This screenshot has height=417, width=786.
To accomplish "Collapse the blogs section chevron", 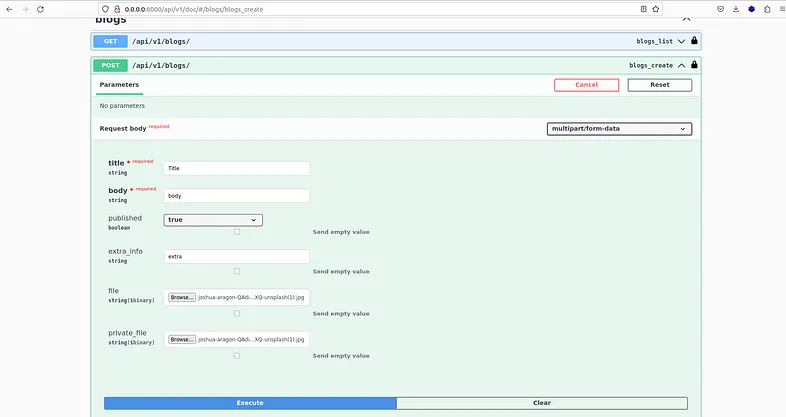I will [x=687, y=19].
